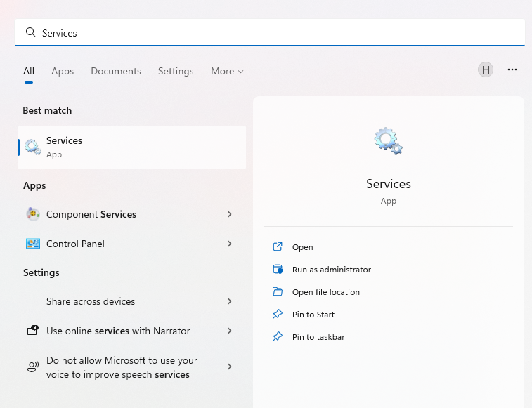The image size is (532, 408).
Task: Expand the Share across devices chevron
Action: tap(229, 301)
